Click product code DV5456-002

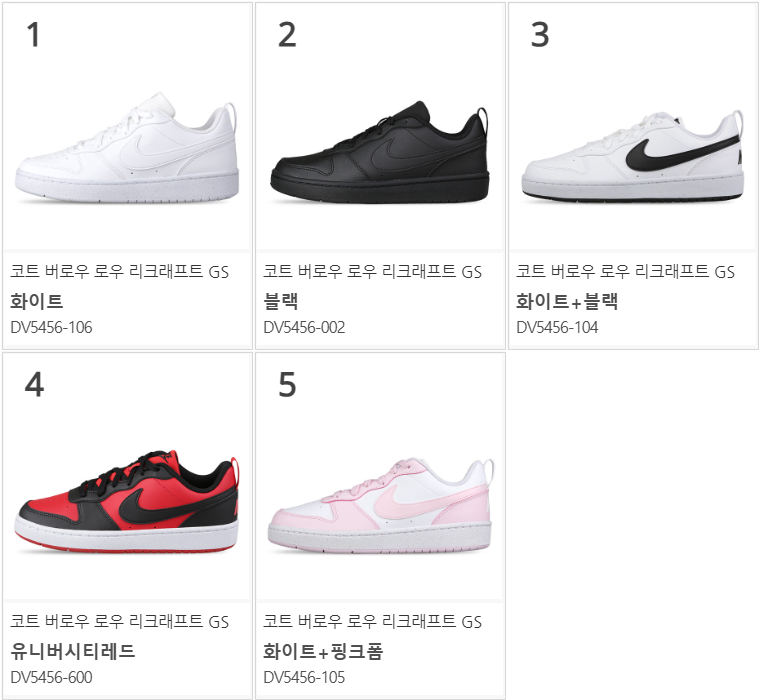click(304, 327)
